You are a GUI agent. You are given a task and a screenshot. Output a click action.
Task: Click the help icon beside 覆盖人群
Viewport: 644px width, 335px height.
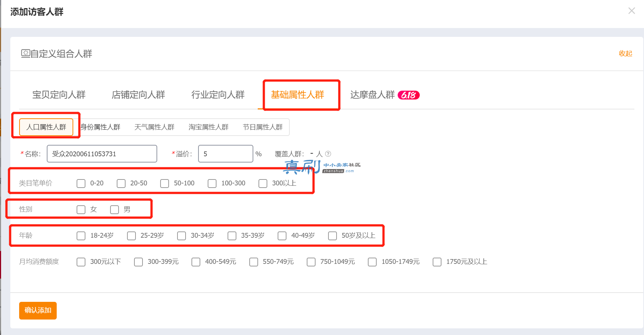tap(328, 154)
